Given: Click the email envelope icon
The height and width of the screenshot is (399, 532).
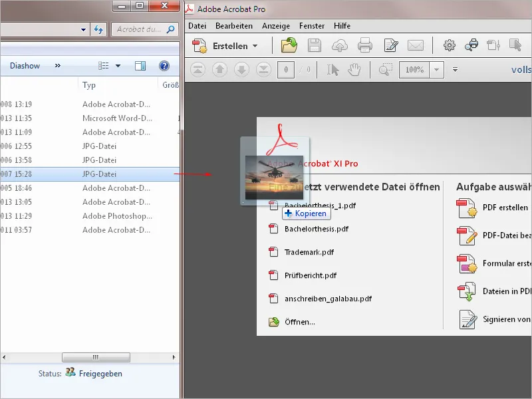Looking at the screenshot, I should coord(416,45).
